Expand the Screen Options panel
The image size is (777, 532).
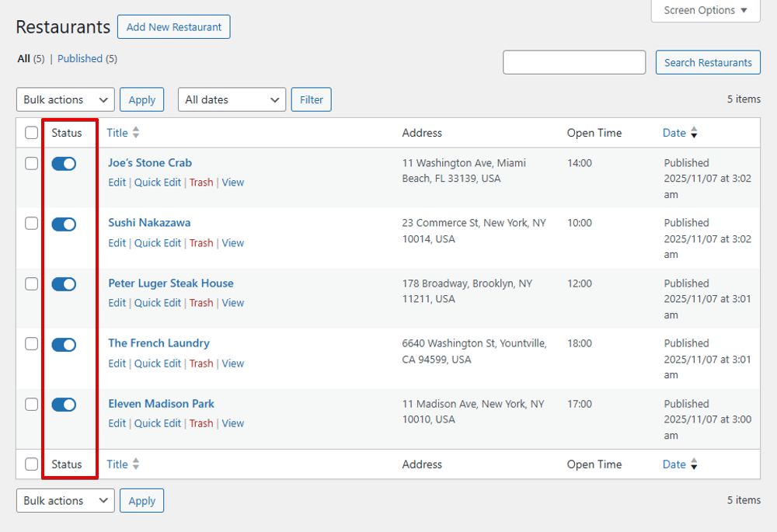704,10
